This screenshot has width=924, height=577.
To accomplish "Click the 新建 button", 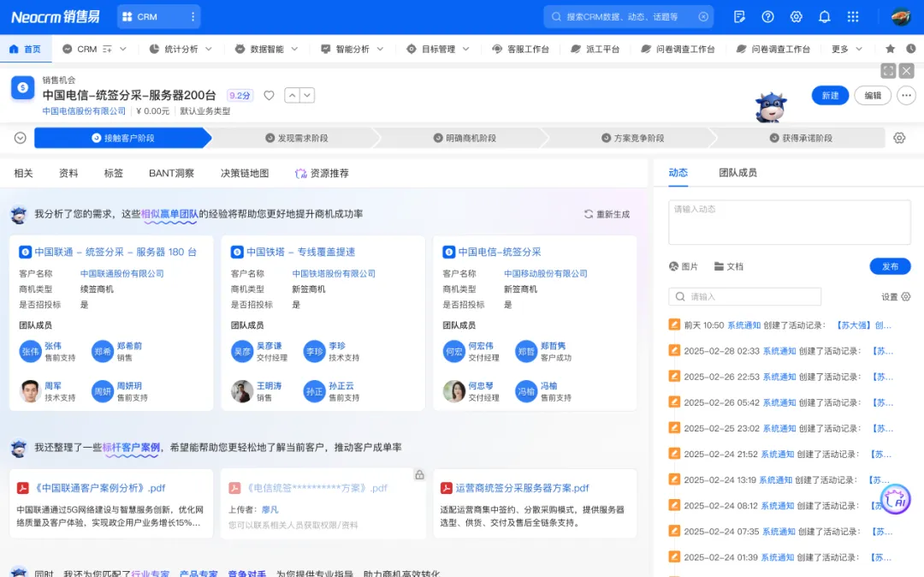I will (830, 95).
